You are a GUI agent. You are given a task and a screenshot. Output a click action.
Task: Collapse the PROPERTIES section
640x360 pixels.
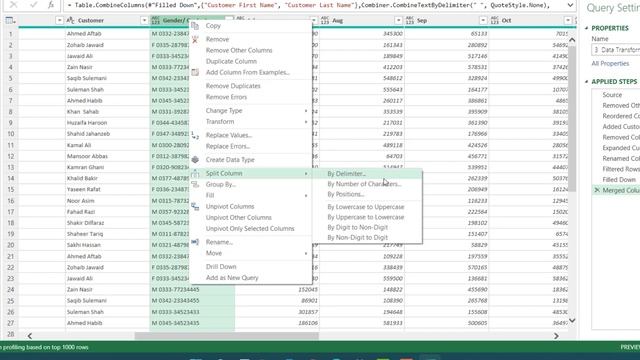pyautogui.click(x=587, y=28)
